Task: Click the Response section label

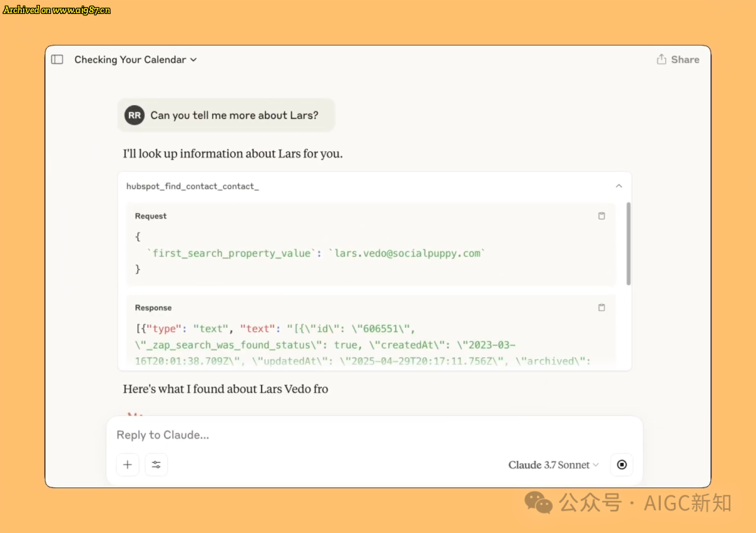Action: pos(153,307)
